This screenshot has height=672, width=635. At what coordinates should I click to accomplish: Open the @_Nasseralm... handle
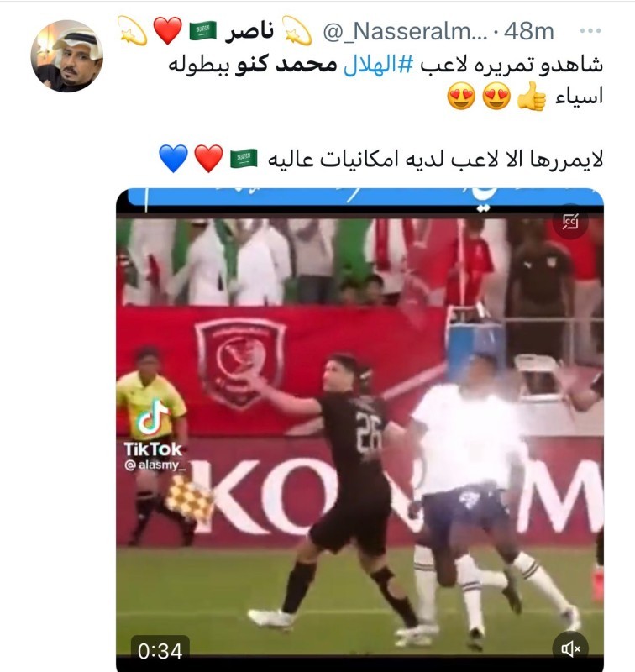coord(406,31)
